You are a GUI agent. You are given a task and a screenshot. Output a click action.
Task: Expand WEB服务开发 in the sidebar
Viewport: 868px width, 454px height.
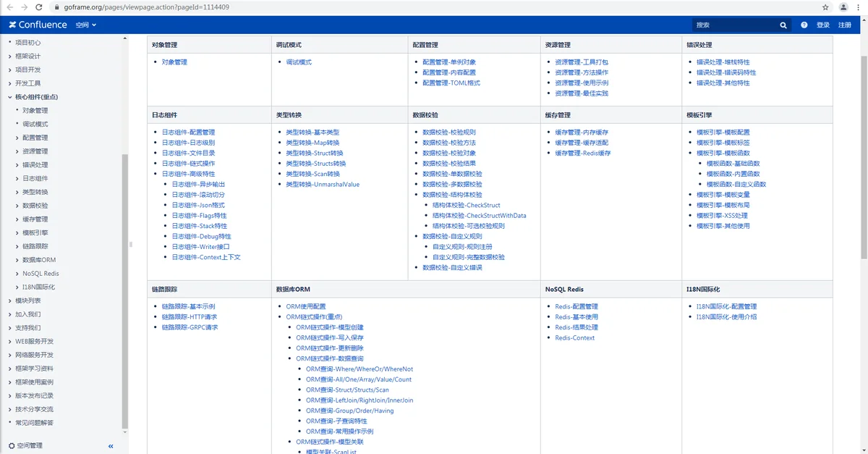point(10,341)
